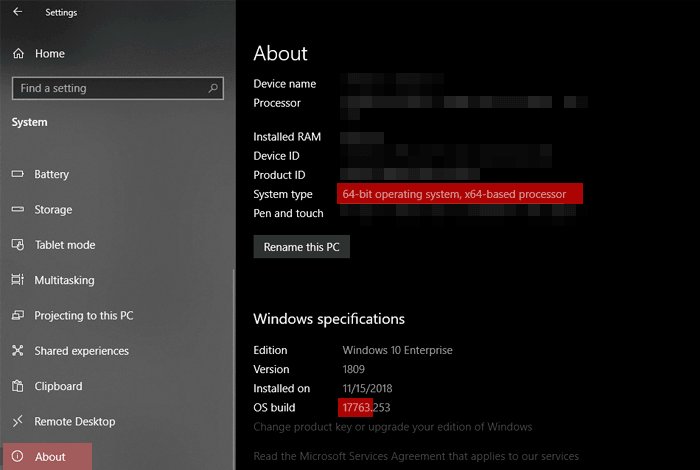Select the Clipboard icon
This screenshot has height=470, width=700.
tap(18, 386)
